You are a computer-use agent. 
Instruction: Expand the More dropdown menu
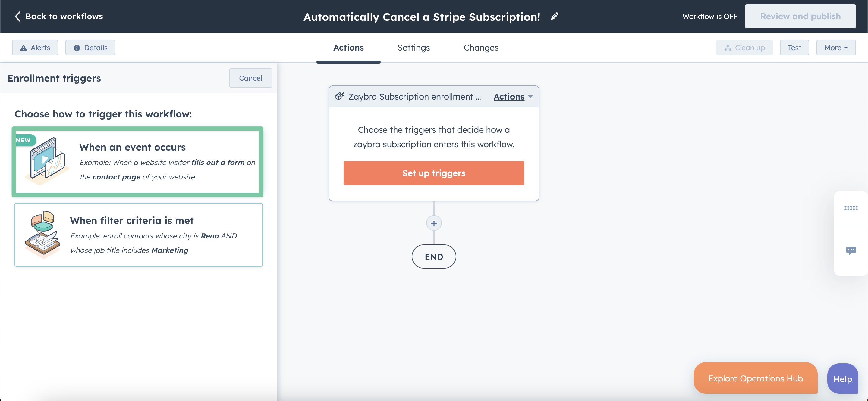click(836, 48)
